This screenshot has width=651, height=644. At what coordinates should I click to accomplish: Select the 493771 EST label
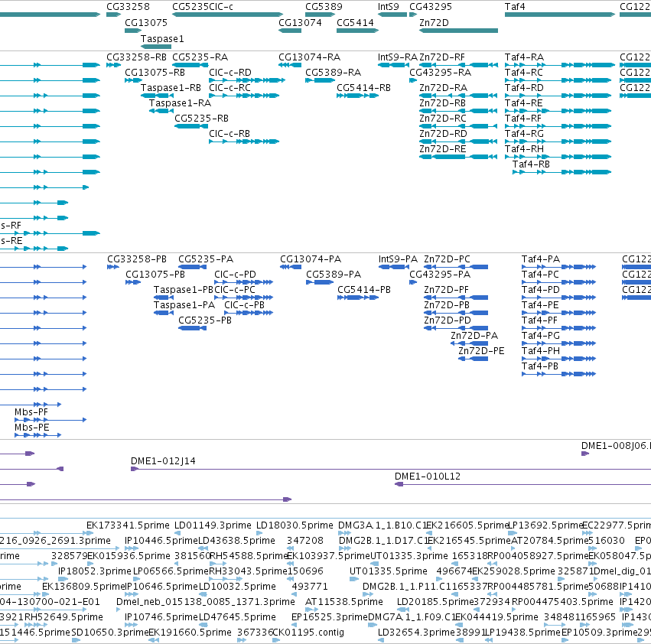[x=310, y=587]
